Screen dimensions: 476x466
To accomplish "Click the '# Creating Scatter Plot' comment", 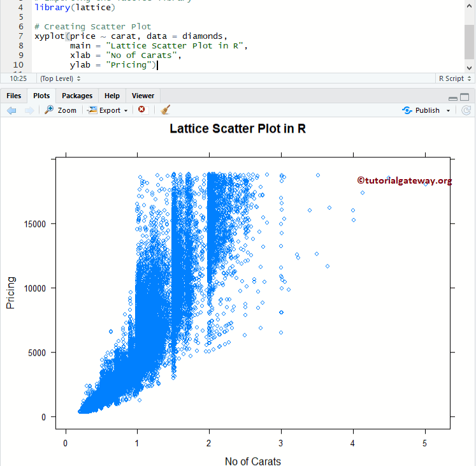I will tap(92, 27).
